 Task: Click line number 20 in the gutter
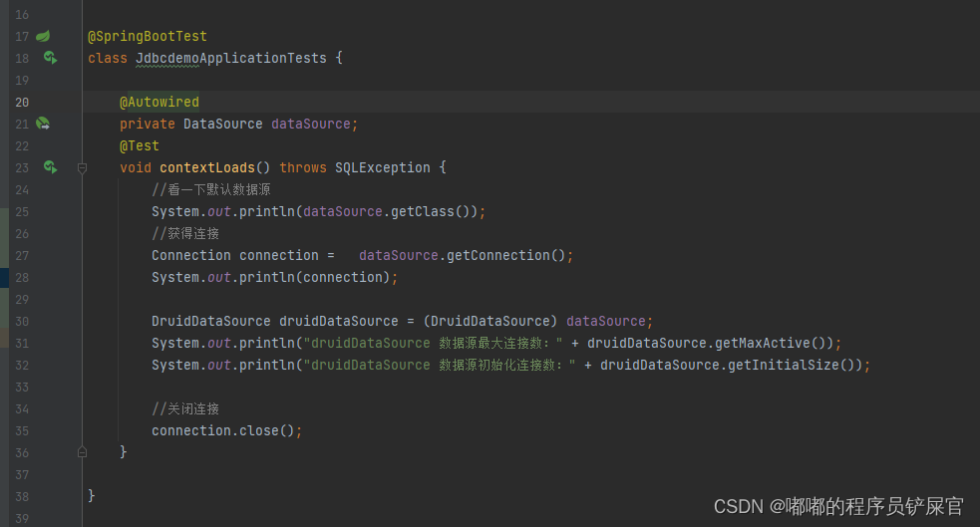coord(22,102)
